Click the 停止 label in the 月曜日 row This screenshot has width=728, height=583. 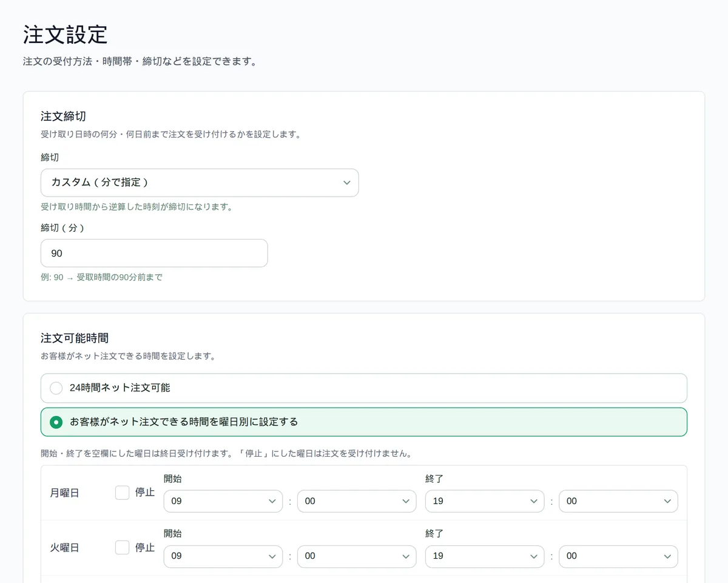tap(145, 493)
